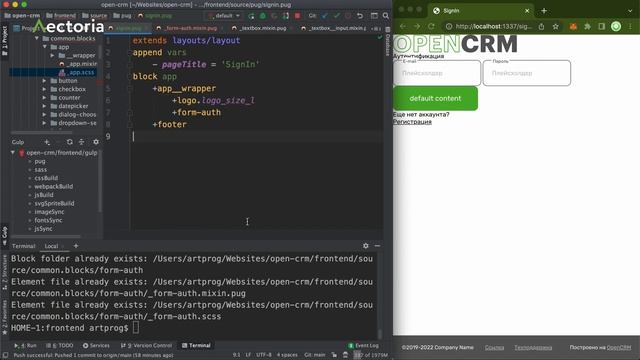Screen dimensions: 640x360
Task: Select the svgSpriteBuild gulp task
Action: pos(54,203)
